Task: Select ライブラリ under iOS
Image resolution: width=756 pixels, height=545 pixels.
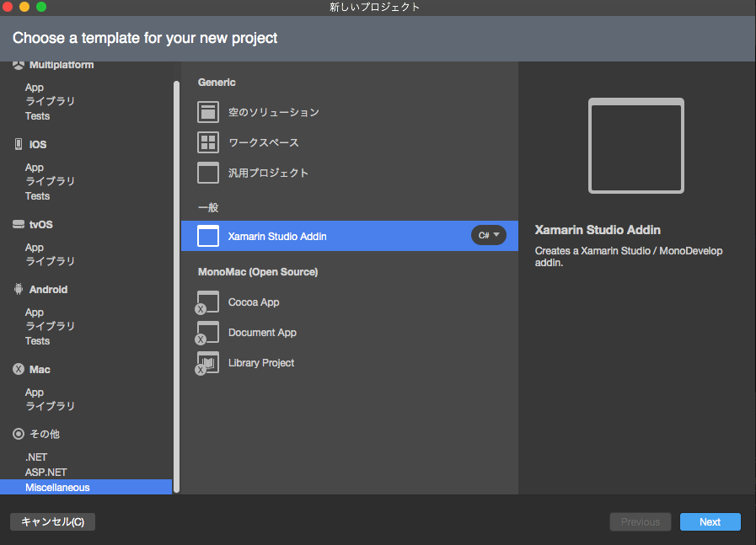Action: 50,181
